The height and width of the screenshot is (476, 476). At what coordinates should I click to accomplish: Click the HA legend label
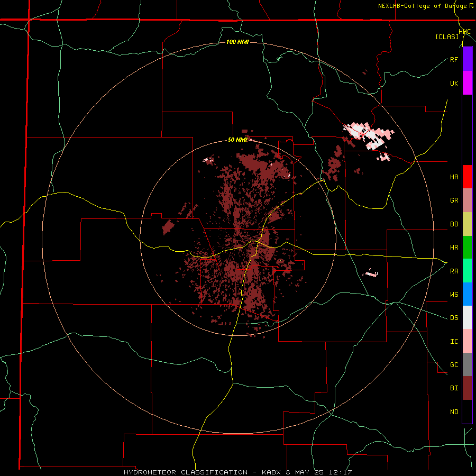click(454, 177)
